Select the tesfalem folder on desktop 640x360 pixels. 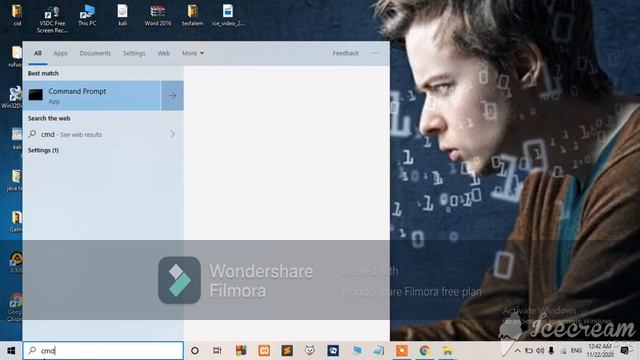(x=193, y=16)
